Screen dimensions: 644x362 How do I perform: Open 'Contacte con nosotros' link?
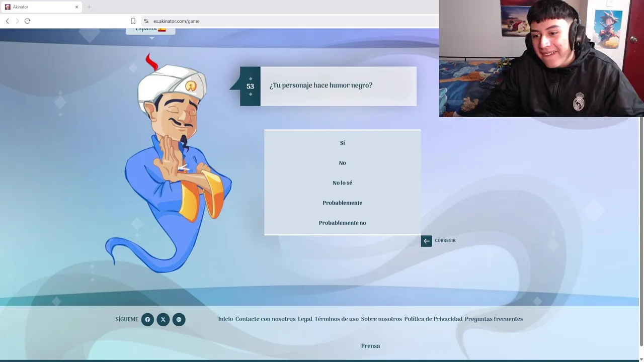[x=265, y=319]
